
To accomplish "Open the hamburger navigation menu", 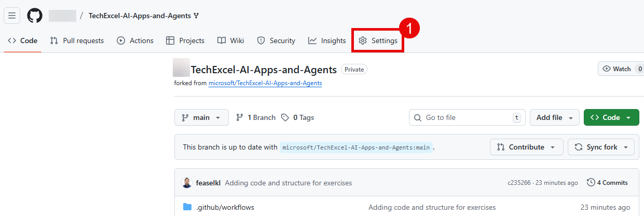I will pos(12,16).
